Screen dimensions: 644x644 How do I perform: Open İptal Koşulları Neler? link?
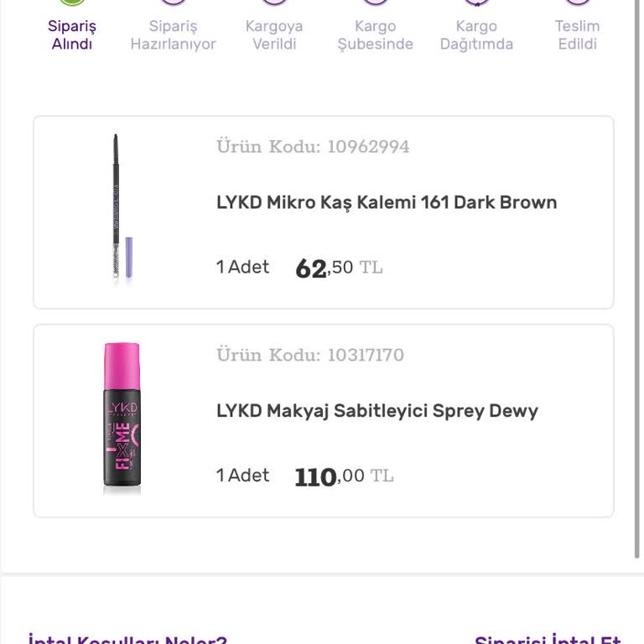127,641
